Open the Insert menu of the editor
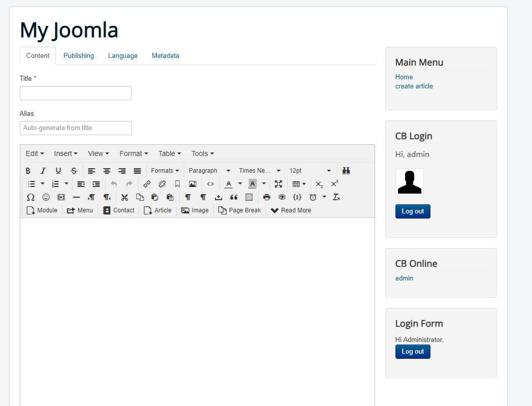This screenshot has height=406, width=532. coord(66,153)
